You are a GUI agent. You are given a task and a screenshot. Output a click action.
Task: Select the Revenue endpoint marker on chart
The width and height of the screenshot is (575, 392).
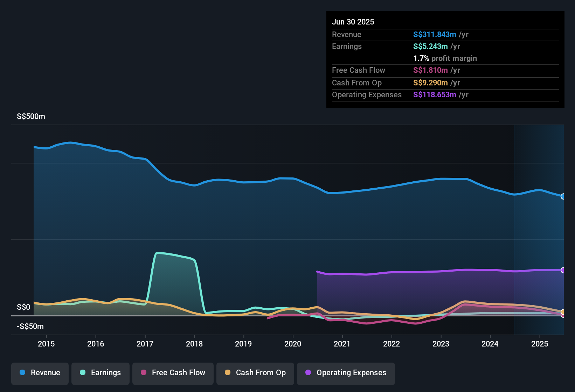[563, 196]
